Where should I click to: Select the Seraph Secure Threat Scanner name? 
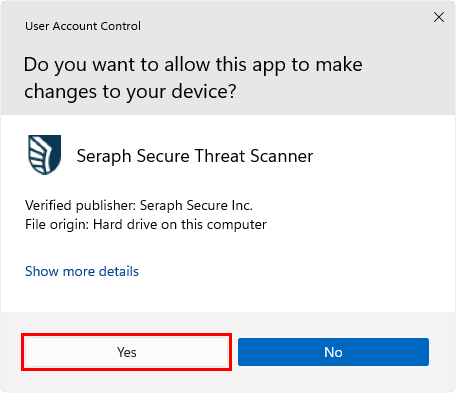coord(195,156)
